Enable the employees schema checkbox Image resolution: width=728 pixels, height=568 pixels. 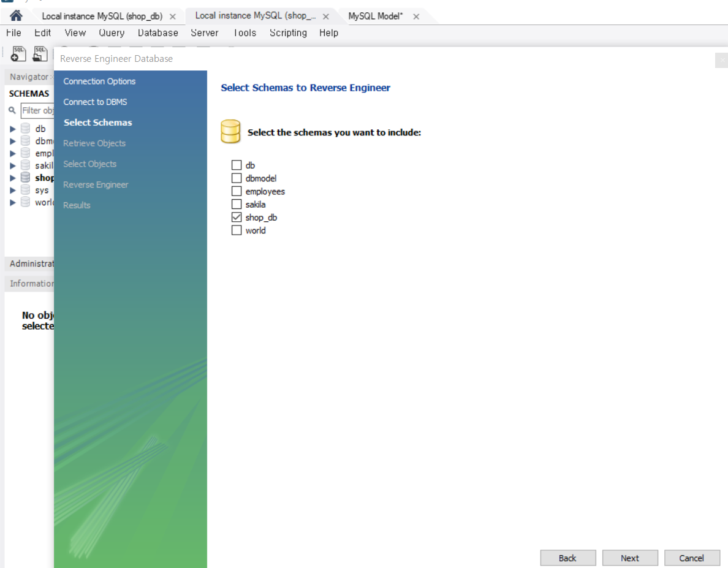[x=237, y=191]
